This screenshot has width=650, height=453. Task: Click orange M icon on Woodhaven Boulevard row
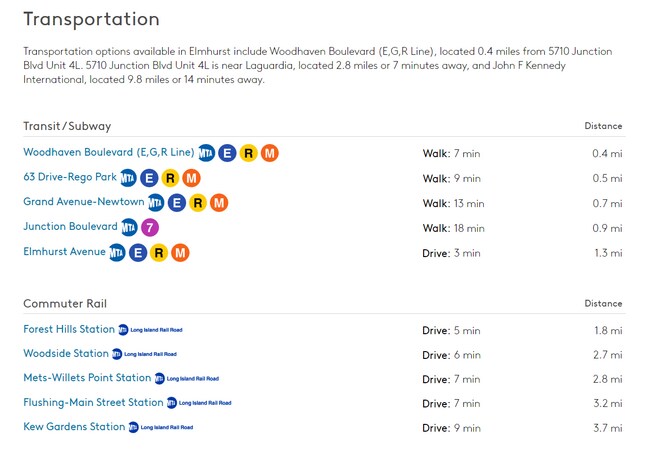(x=269, y=153)
